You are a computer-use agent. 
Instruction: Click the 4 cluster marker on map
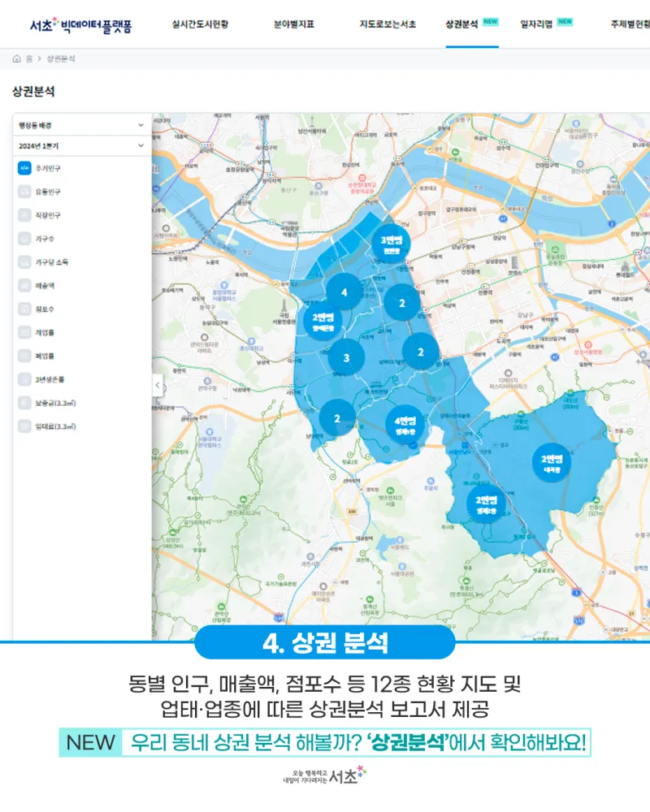point(344,292)
